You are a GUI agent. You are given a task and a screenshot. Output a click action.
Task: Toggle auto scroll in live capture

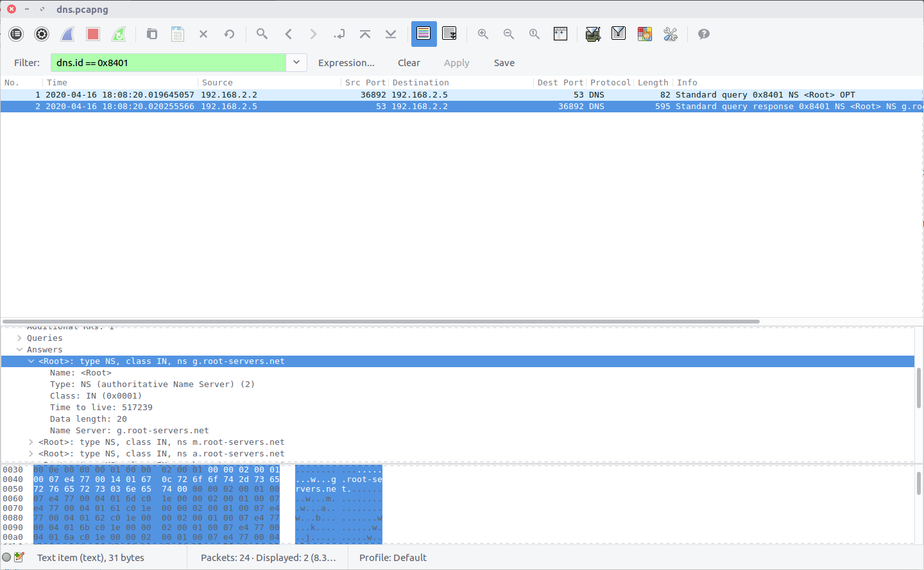[449, 34]
